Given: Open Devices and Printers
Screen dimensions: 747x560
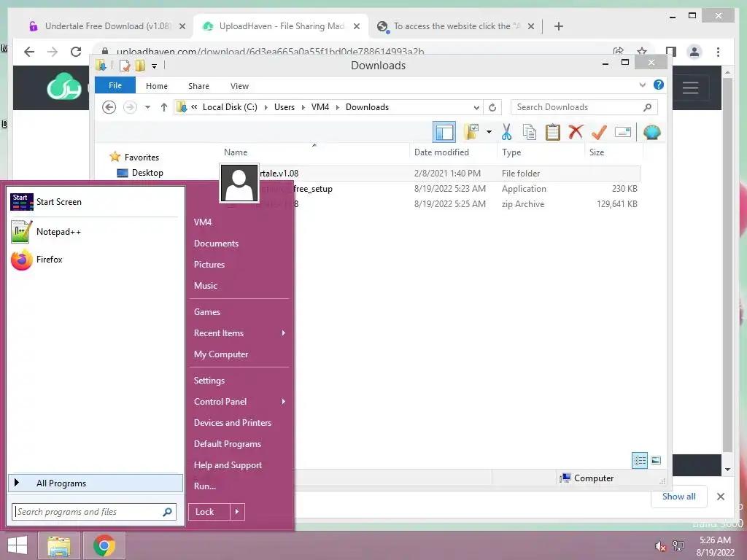Looking at the screenshot, I should [x=233, y=423].
